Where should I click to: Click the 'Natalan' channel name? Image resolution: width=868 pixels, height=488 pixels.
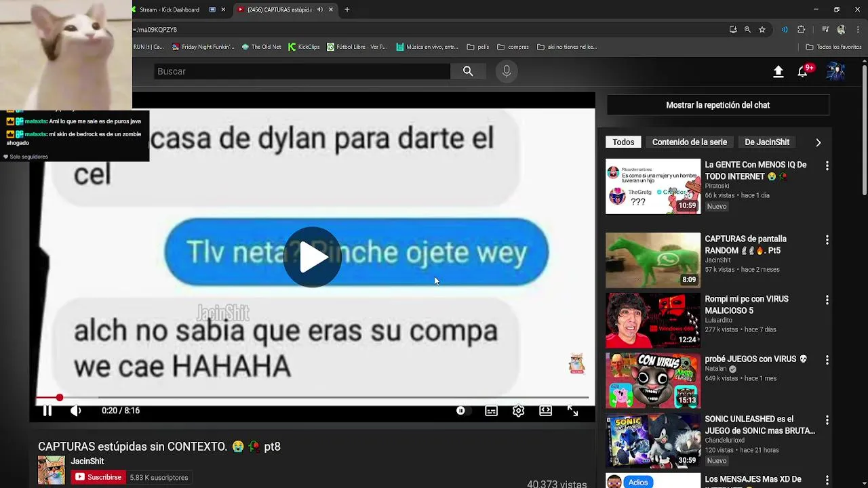[715, 369]
